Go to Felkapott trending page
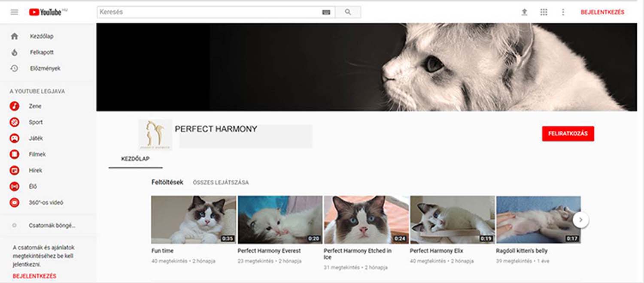The image size is (644, 283). pyautogui.click(x=41, y=52)
